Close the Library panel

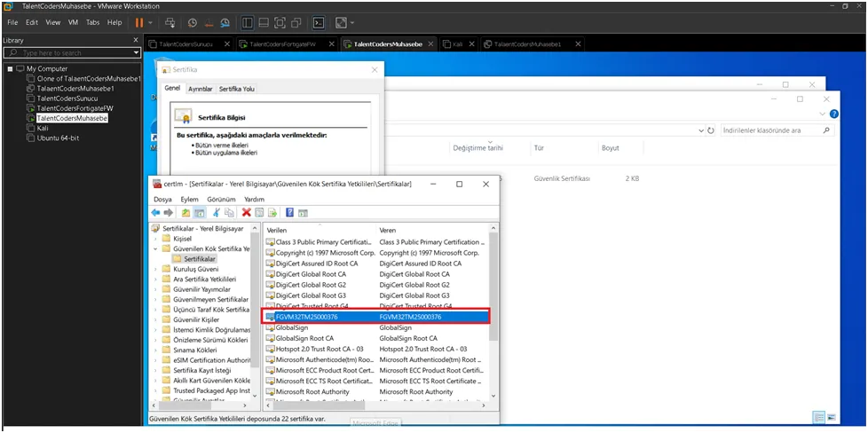click(136, 40)
